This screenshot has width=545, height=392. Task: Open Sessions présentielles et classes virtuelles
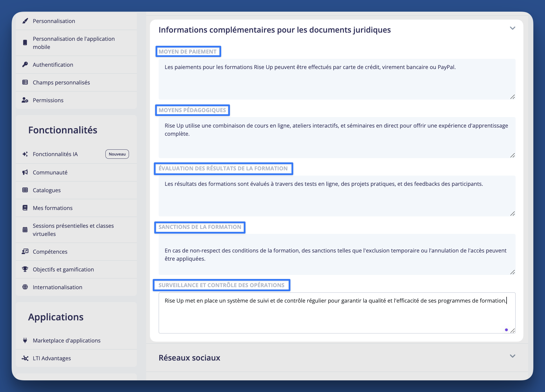[x=76, y=230]
